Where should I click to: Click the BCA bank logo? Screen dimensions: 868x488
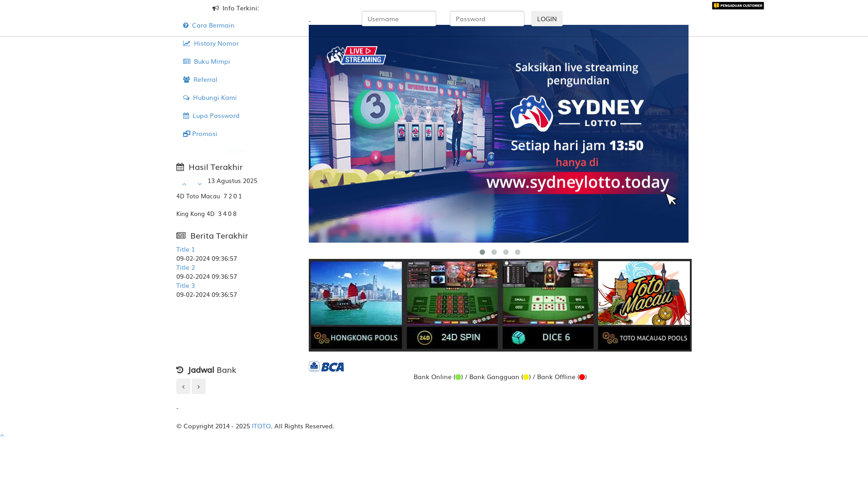326,366
